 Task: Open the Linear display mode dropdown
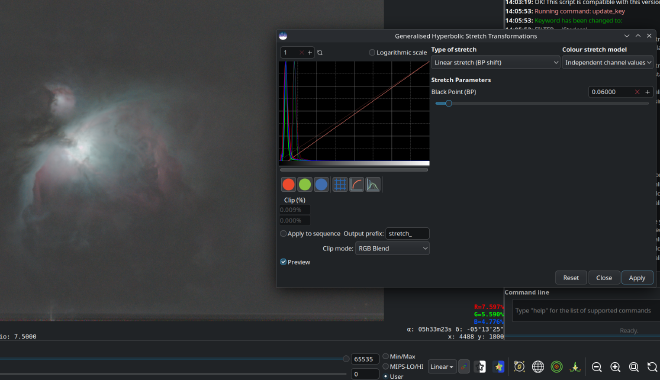[442, 367]
